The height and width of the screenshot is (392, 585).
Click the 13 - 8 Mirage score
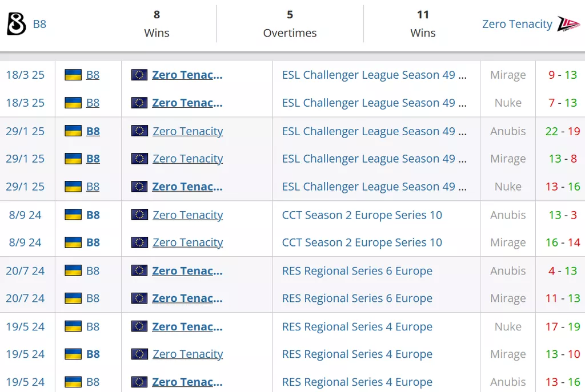563,159
